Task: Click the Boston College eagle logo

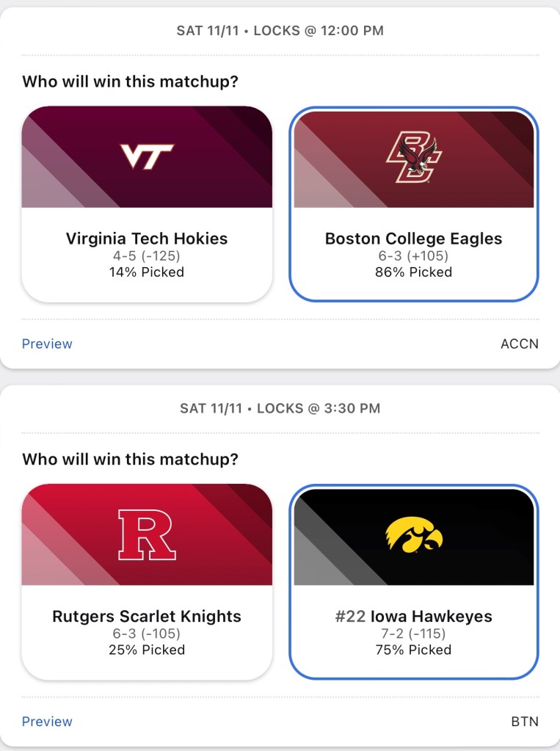Action: click(x=413, y=157)
